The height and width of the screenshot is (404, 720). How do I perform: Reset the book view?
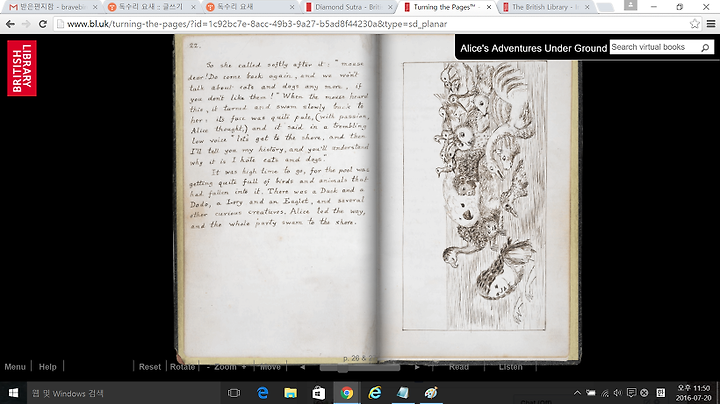[x=150, y=367]
